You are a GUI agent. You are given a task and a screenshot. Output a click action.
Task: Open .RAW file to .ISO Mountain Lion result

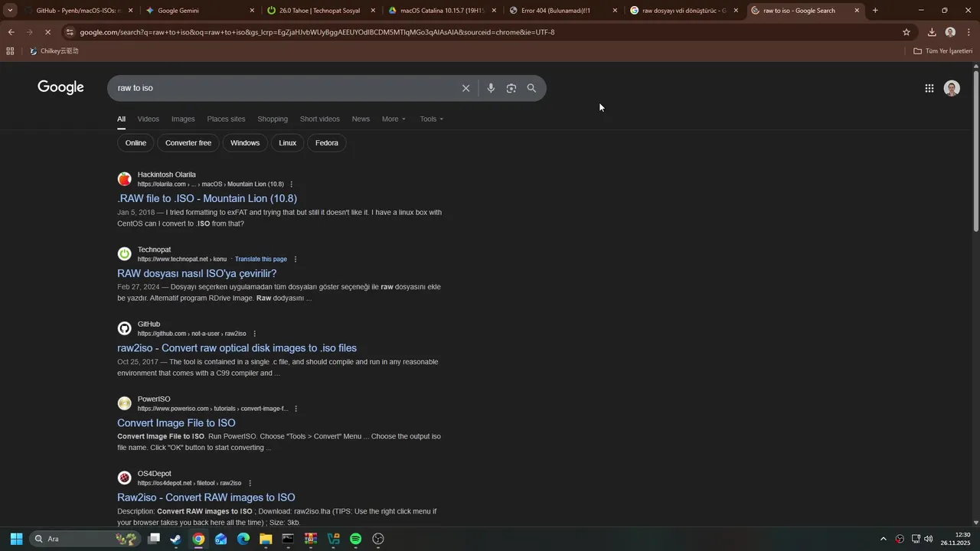point(207,199)
